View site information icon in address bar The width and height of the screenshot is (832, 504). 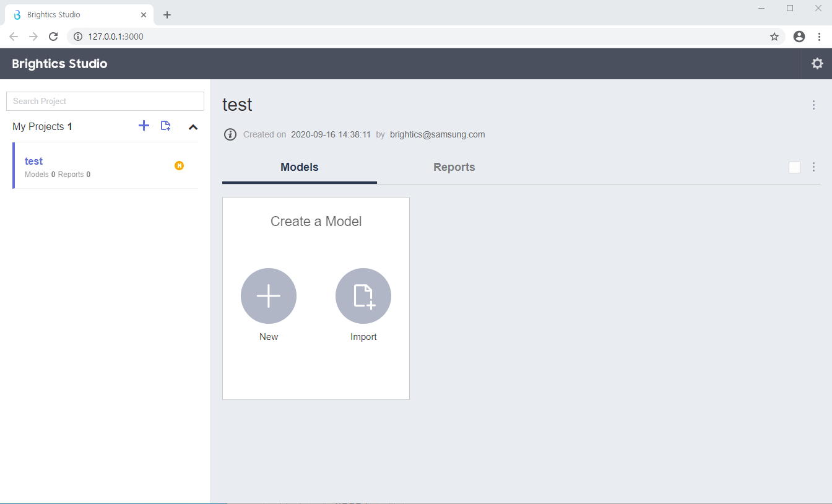[x=77, y=37]
